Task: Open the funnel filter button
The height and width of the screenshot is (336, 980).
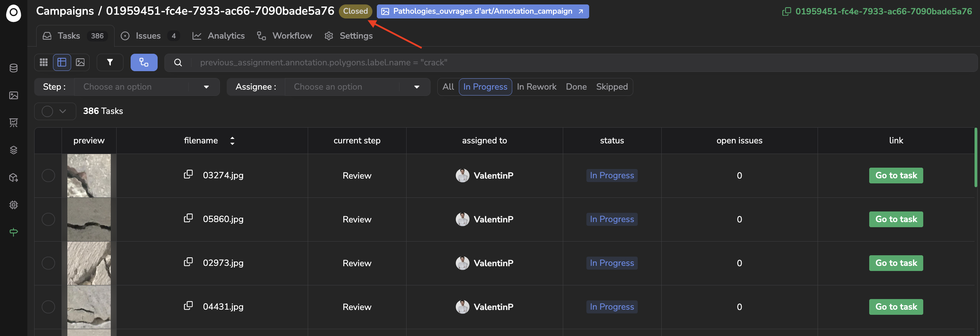Action: pyautogui.click(x=110, y=62)
